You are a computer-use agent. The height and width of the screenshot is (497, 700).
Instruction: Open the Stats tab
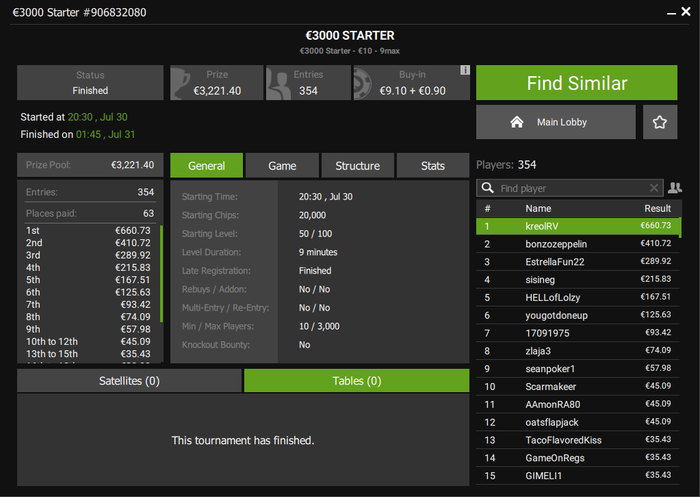pyautogui.click(x=433, y=166)
